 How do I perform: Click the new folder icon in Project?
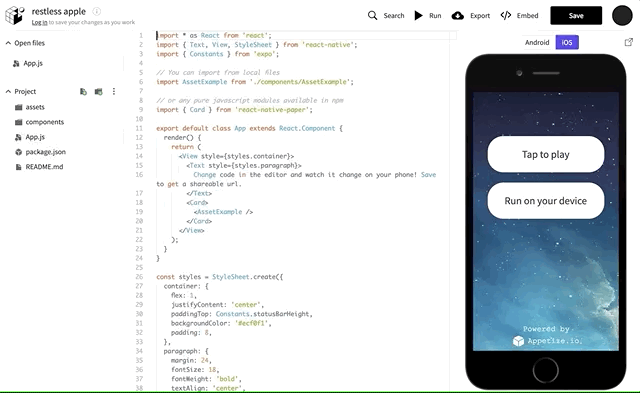pos(98,91)
